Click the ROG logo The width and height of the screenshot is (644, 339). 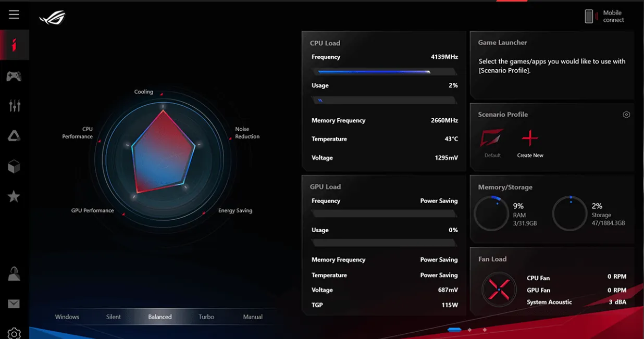[x=52, y=18]
